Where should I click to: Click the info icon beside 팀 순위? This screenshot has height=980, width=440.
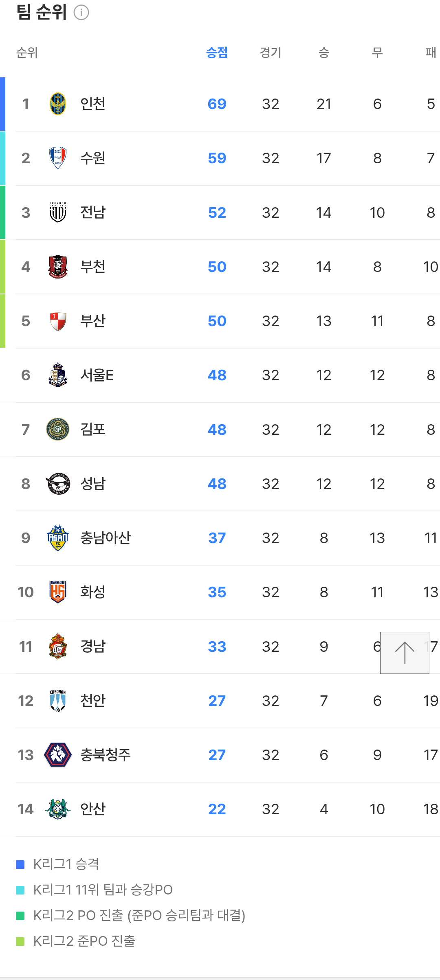pos(81,13)
